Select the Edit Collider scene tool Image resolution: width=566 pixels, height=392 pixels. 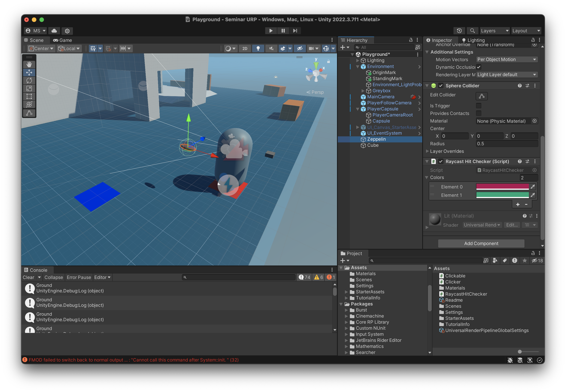(x=29, y=113)
